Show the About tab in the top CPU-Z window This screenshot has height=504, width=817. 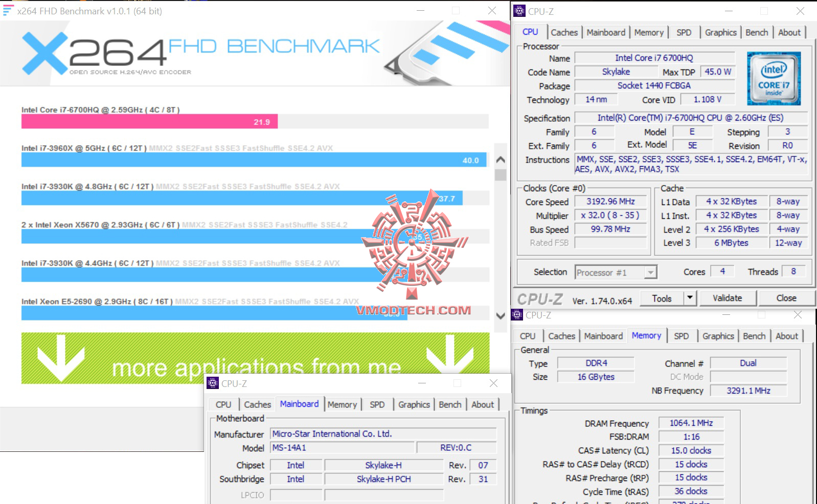click(789, 32)
